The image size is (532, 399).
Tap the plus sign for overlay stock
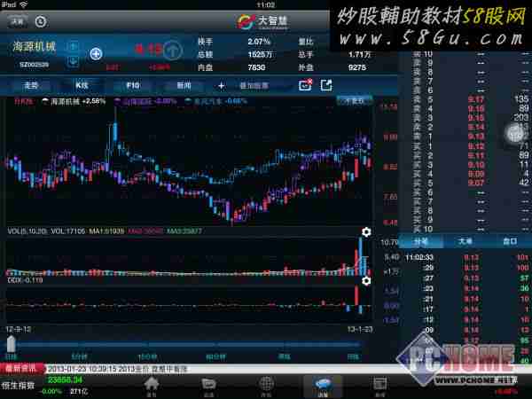click(221, 86)
